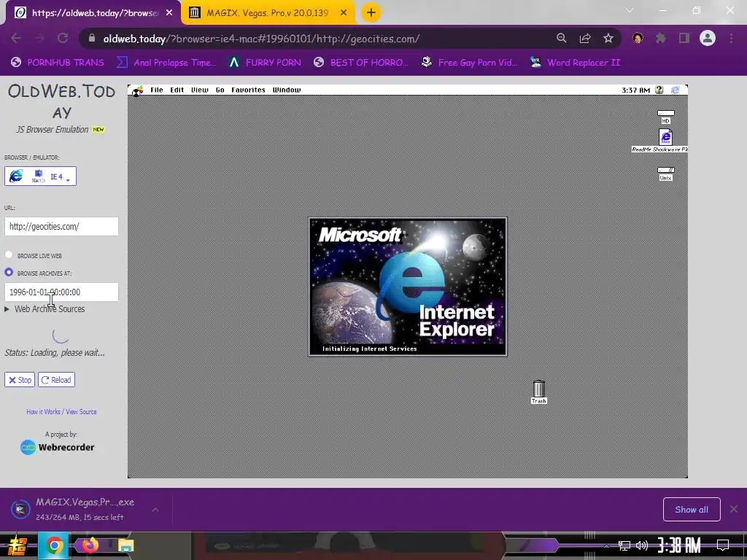Open the browser emulator IE 4 dropdown

pyautogui.click(x=41, y=176)
